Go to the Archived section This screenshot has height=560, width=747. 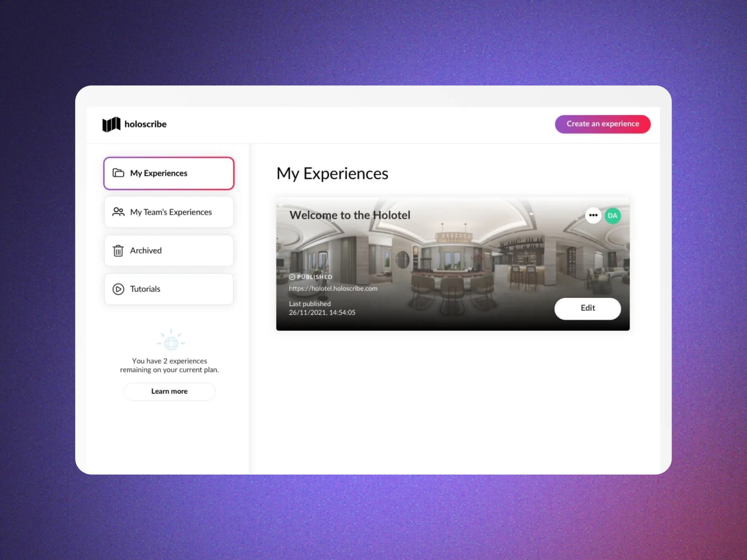pyautogui.click(x=168, y=251)
